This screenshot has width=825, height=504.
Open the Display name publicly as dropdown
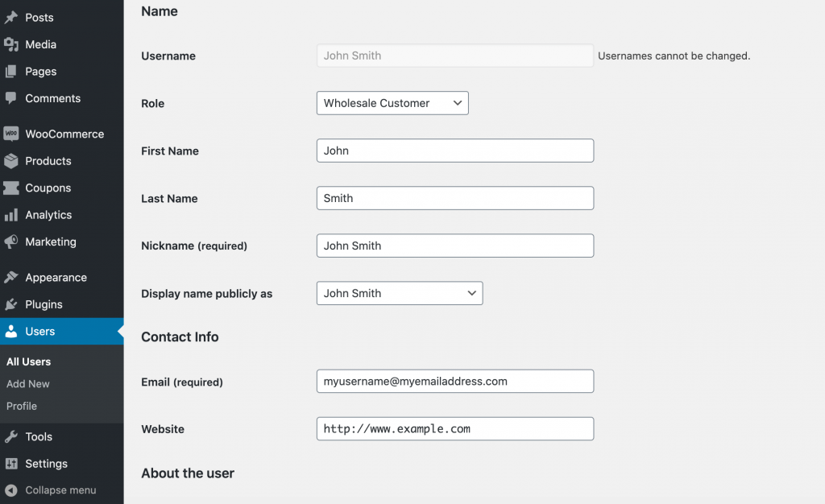(x=400, y=293)
